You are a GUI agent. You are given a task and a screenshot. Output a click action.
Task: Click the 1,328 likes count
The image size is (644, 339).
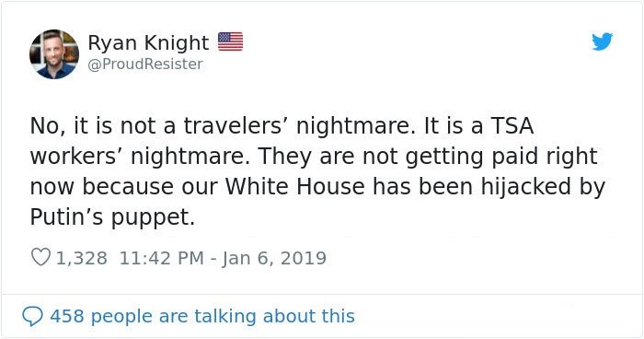[x=82, y=258]
